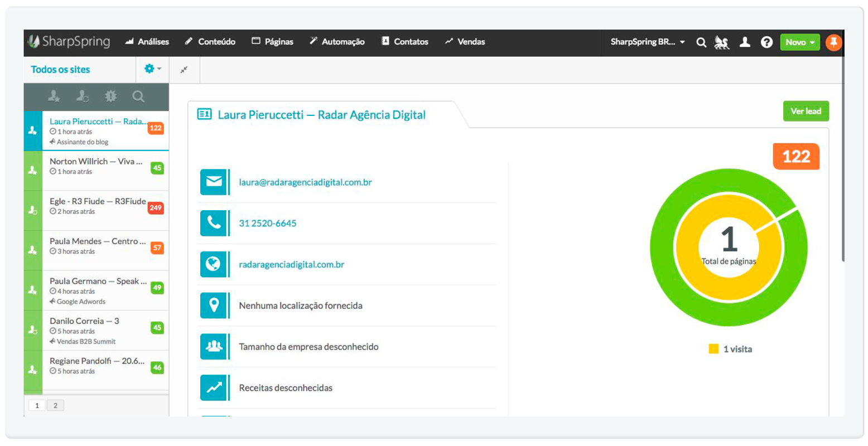Click the revenue chart arrow icon

pos(214,387)
